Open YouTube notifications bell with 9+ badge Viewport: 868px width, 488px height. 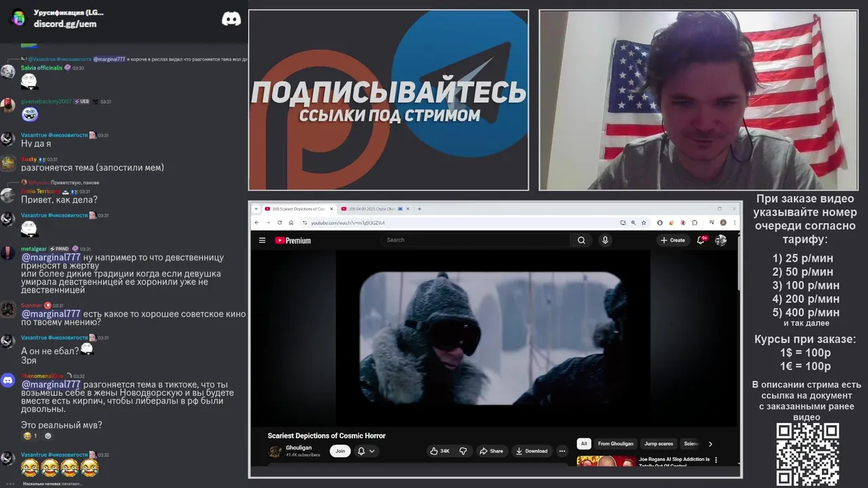701,240
